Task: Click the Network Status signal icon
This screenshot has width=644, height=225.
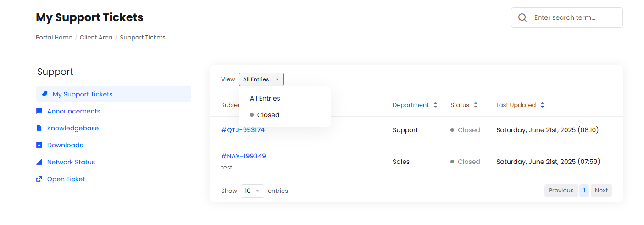Action: coord(39,162)
